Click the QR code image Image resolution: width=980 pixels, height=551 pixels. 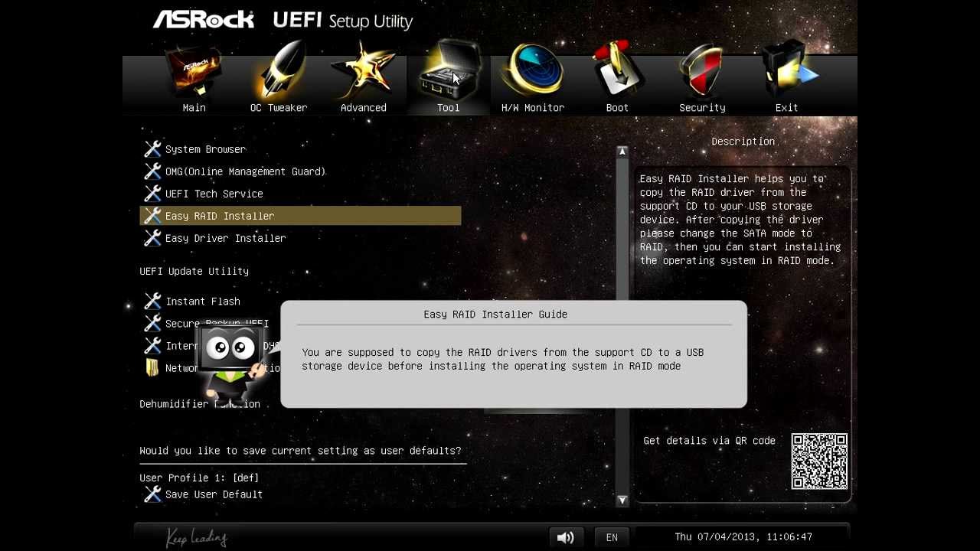click(819, 461)
